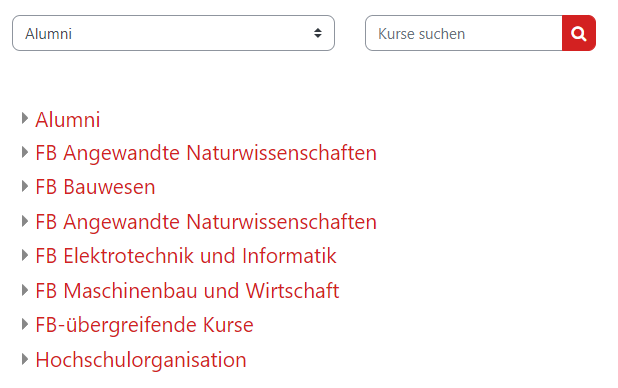Open the Alumni category dropdown

173,33
